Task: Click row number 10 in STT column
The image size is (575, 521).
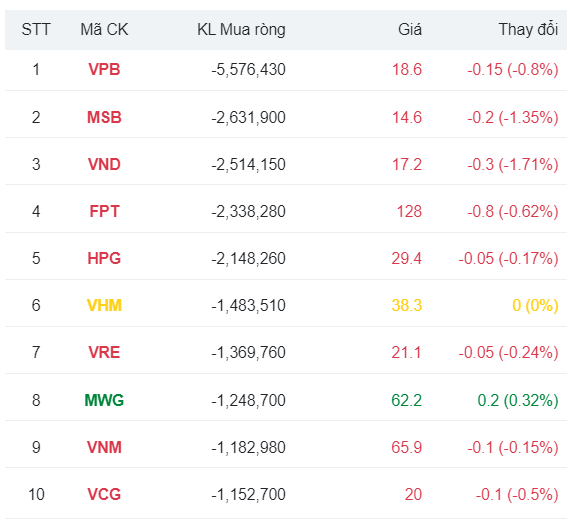Action: tap(36, 494)
